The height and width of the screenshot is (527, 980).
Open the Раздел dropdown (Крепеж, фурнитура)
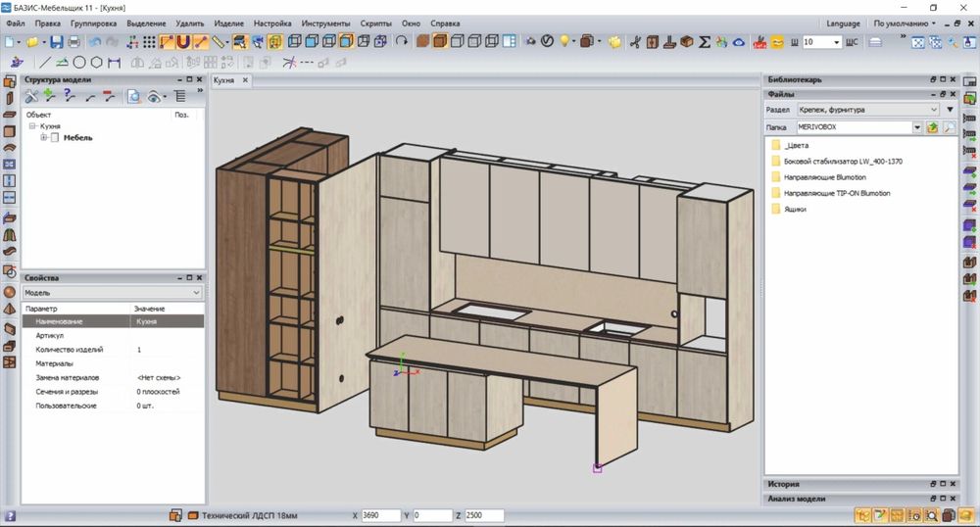click(867, 110)
